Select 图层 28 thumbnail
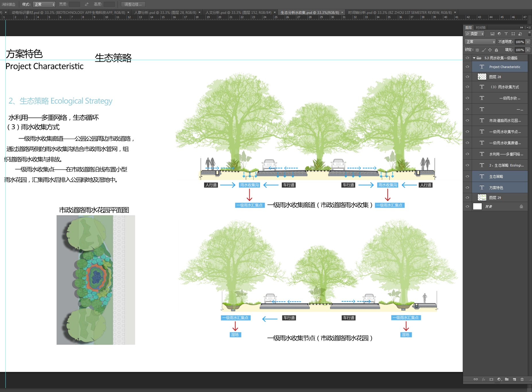The width and height of the screenshot is (532, 392). pyautogui.click(x=482, y=77)
